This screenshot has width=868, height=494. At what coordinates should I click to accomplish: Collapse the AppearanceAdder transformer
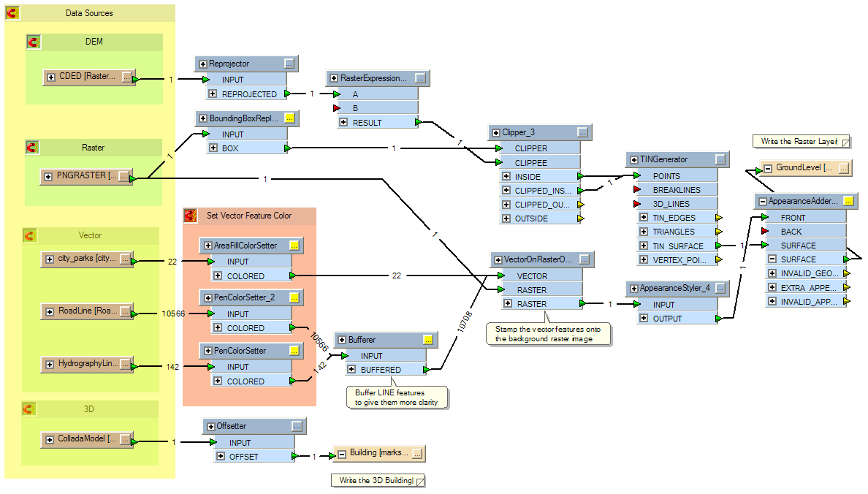763,202
